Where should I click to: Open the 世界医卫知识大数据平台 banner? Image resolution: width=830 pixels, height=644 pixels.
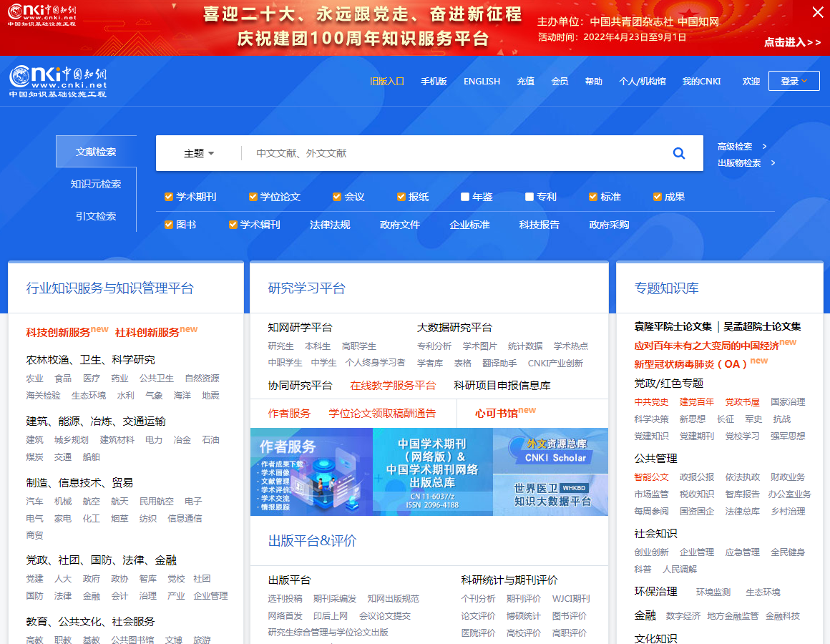(x=550, y=494)
